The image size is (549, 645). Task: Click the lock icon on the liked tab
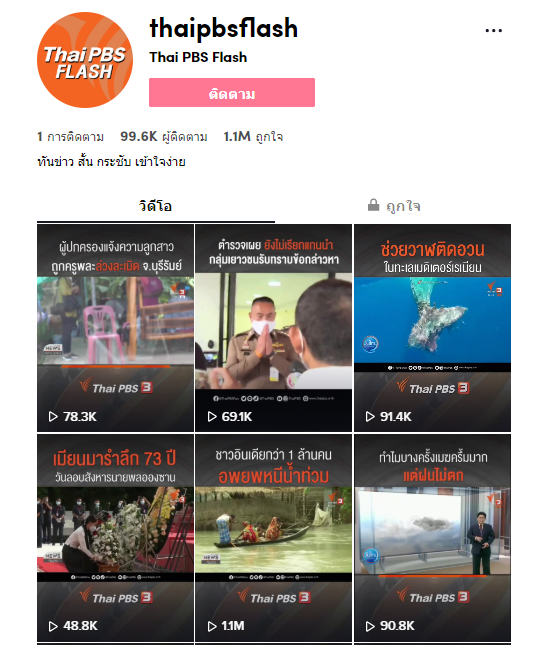pyautogui.click(x=373, y=205)
